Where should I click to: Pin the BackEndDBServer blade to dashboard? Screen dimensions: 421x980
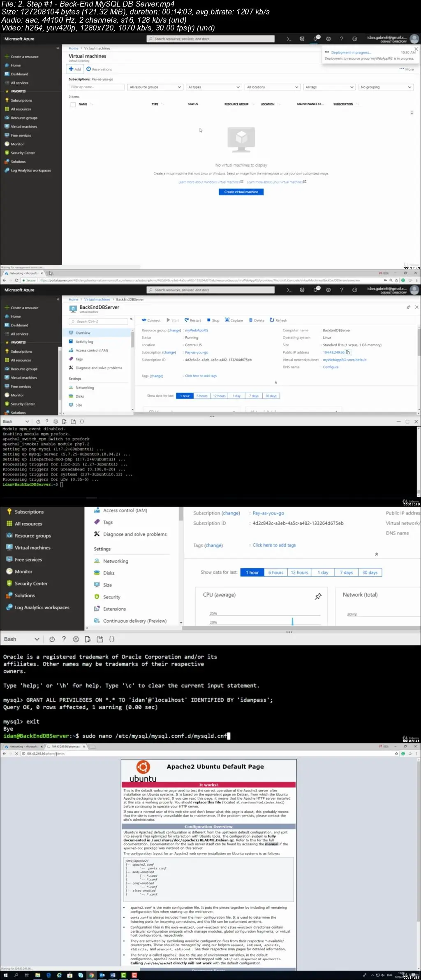point(408,307)
